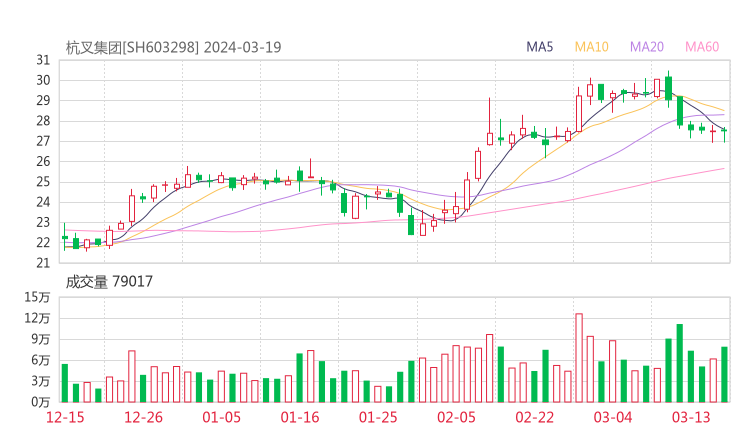
Task: Click the price axis label 30
Action: pos(43,80)
